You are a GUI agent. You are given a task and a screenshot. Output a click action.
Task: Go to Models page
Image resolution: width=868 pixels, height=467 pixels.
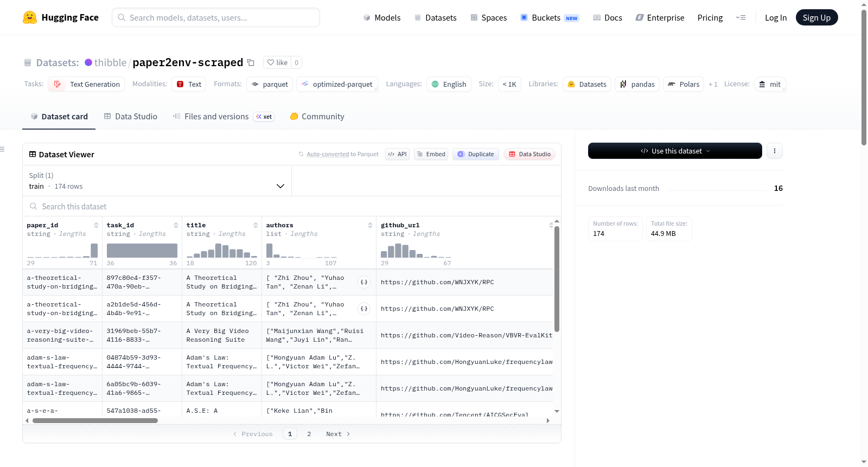coord(382,17)
